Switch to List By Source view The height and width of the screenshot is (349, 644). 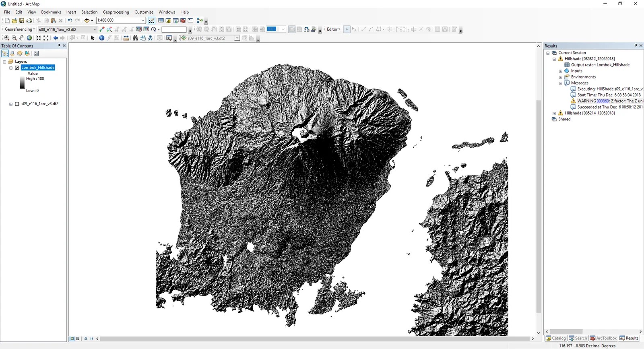pos(12,53)
